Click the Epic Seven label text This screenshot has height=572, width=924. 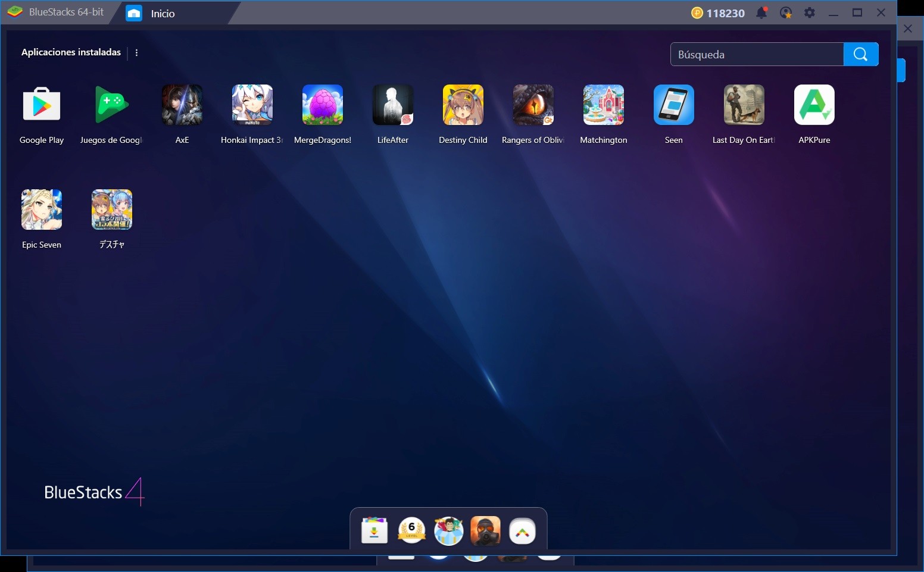pos(42,245)
